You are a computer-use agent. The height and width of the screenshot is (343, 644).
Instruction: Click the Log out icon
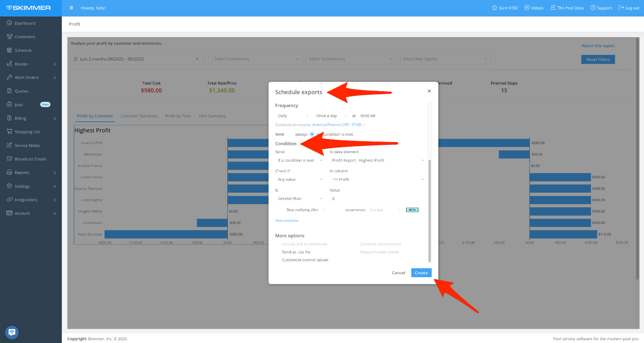point(621,8)
